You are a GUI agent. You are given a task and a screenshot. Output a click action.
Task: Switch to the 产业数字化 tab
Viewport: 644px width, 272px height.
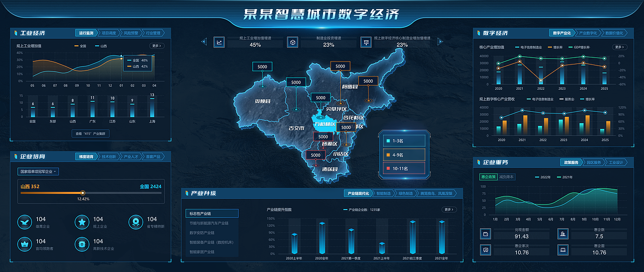click(588, 33)
